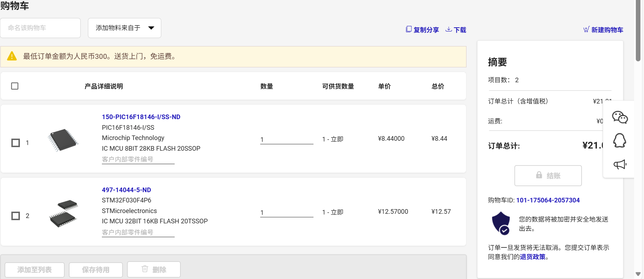Click the page vertical scrollbar thumb
Viewport: 644px width, 279px height.
point(638,31)
